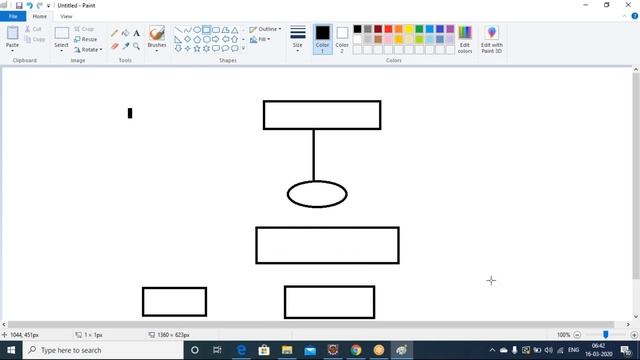Click the horizontal canvas scrollbar
This screenshot has height=360, width=640.
click(310, 324)
